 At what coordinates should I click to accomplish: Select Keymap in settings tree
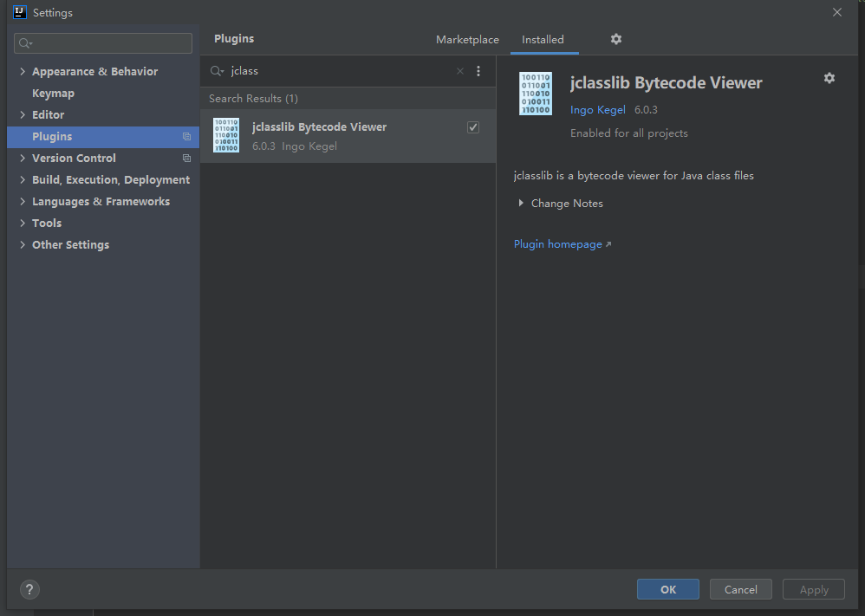click(53, 94)
